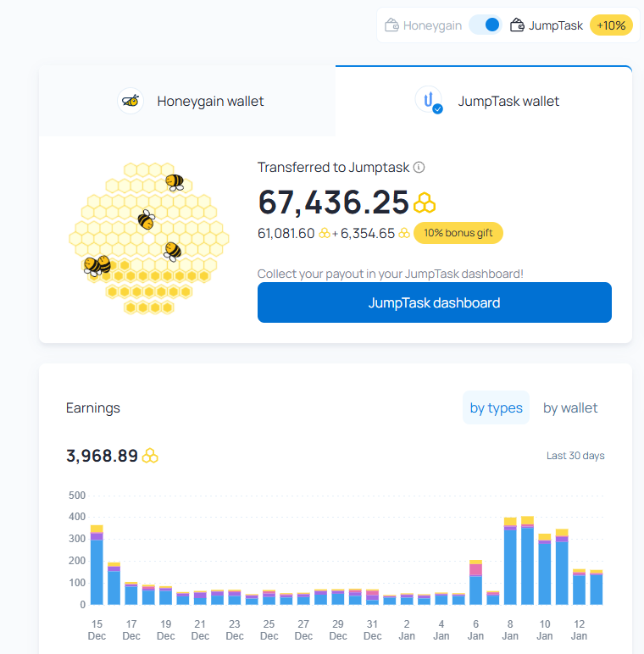Click the honeycomb bees illustration

(149, 238)
